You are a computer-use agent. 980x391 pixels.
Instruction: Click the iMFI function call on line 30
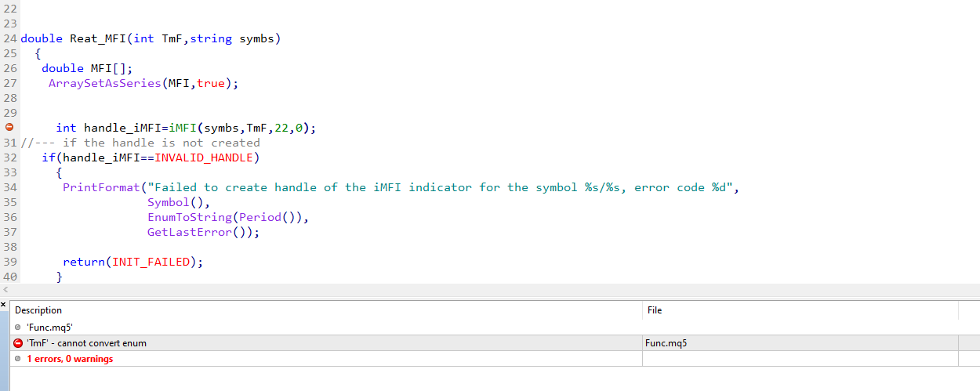pos(183,128)
